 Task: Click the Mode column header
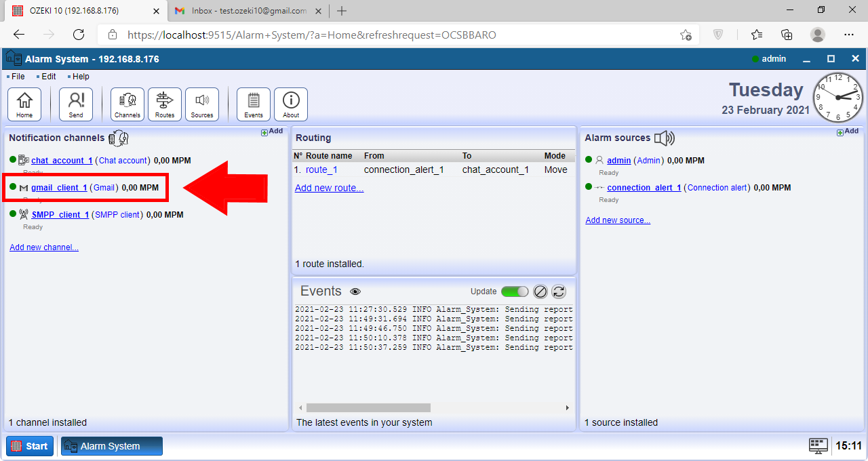pyautogui.click(x=555, y=156)
